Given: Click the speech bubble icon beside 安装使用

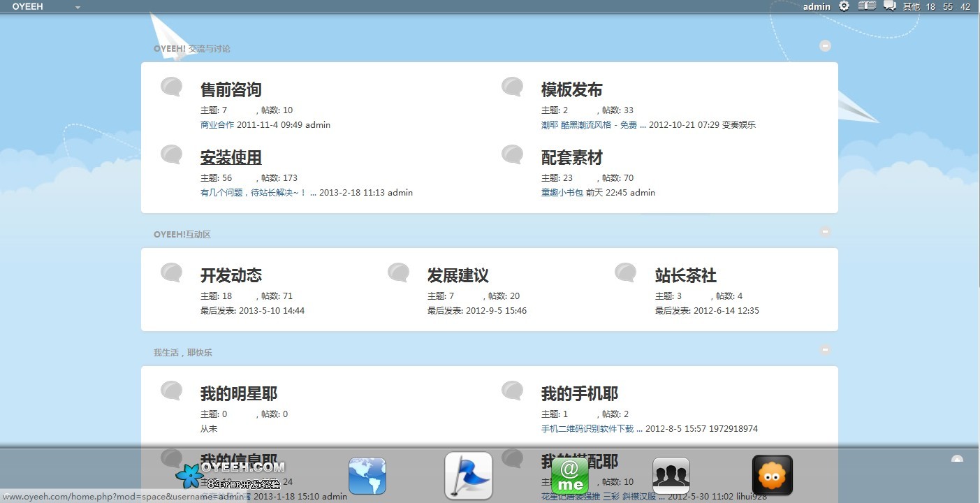Looking at the screenshot, I should coord(172,155).
